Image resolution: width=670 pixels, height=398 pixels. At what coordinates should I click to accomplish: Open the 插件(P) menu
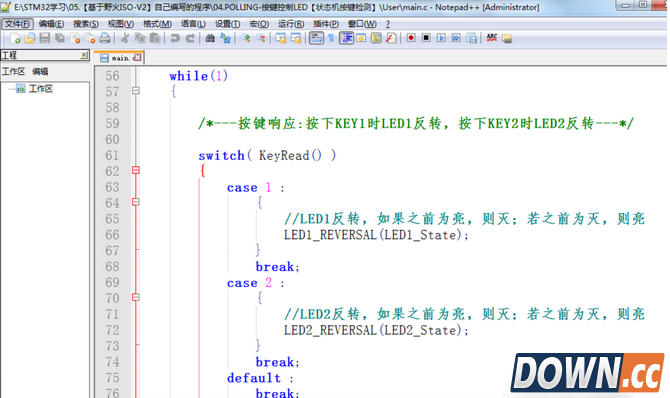[x=326, y=24]
